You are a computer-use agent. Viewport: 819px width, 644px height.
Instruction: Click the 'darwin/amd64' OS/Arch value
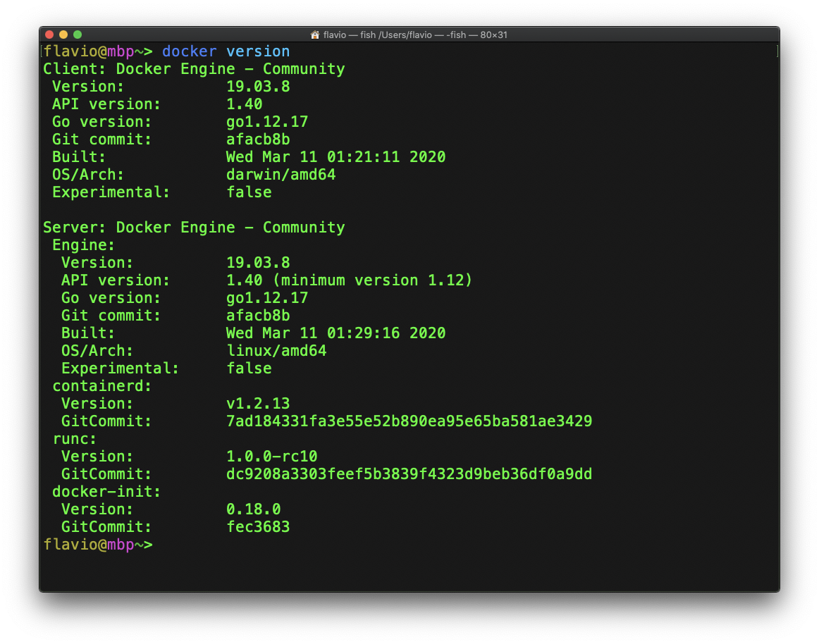[281, 175]
